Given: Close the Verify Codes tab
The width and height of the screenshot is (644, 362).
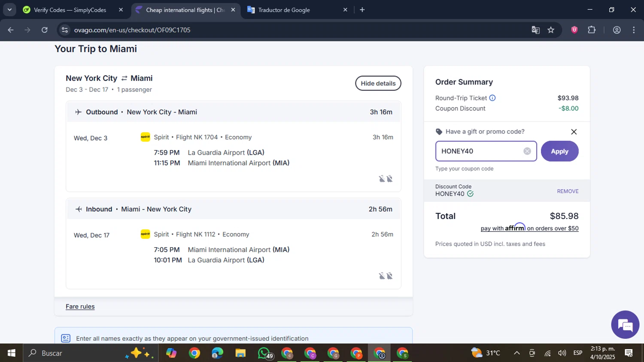Looking at the screenshot, I should [x=121, y=10].
